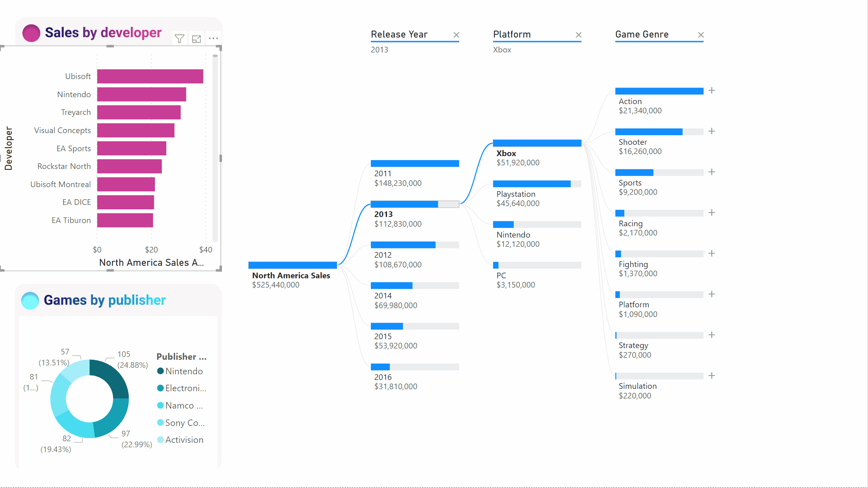This screenshot has width=868, height=488.
Task: Close the Game Genre filter
Action: pos(701,34)
